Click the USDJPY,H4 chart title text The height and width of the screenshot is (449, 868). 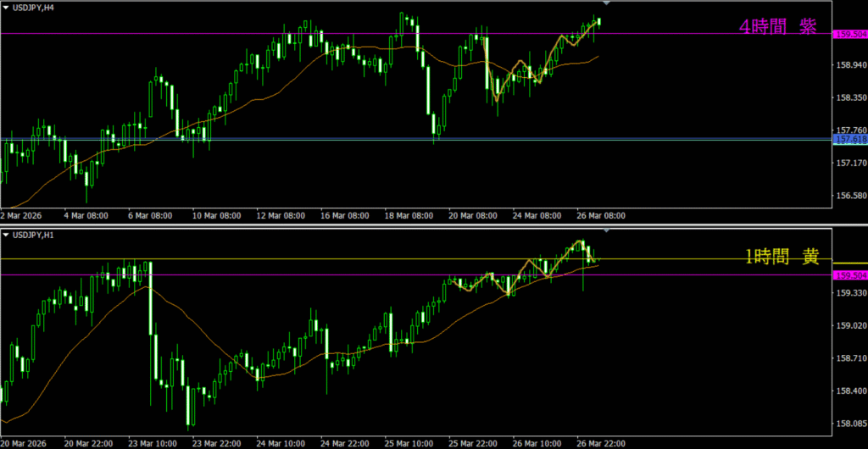tap(34, 7)
